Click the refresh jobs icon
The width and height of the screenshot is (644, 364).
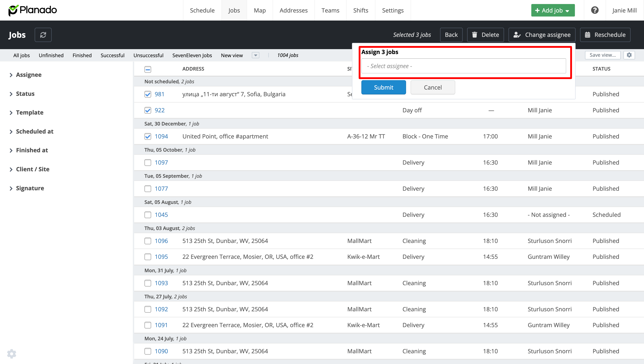pos(43,35)
